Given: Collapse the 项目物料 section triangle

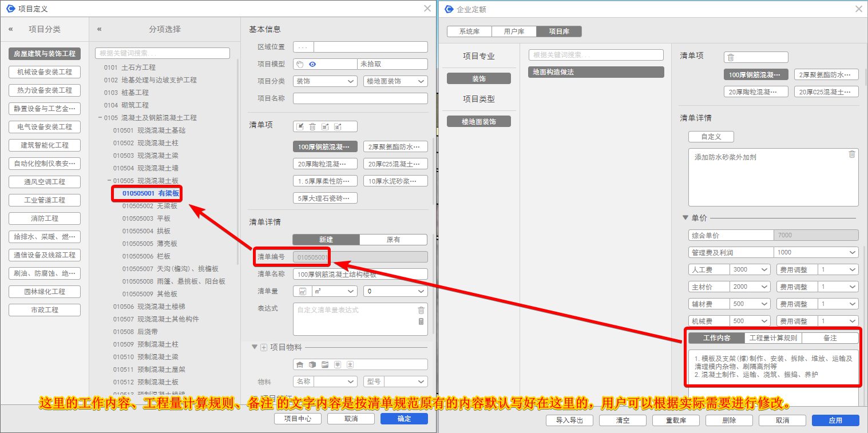Looking at the screenshot, I should click(x=255, y=347).
